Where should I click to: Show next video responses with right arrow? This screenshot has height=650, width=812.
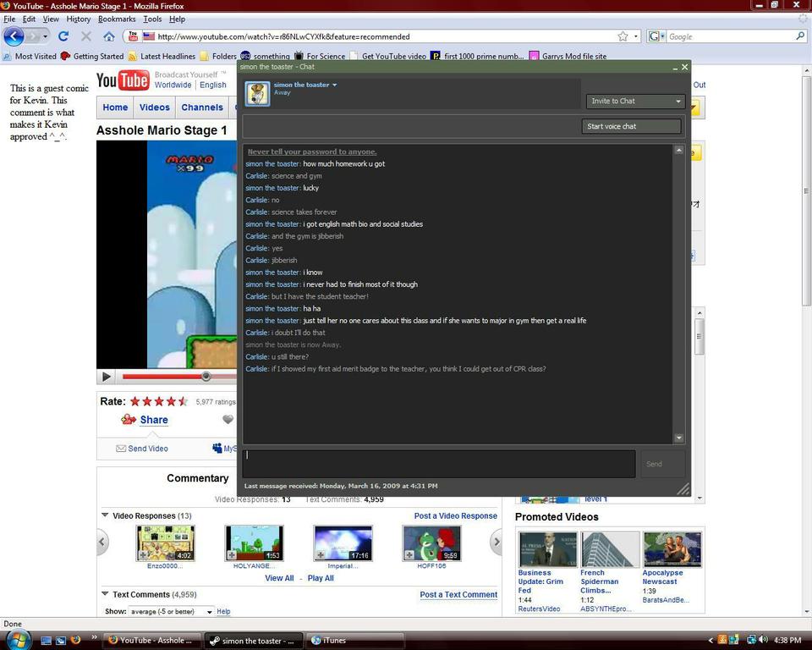point(497,543)
